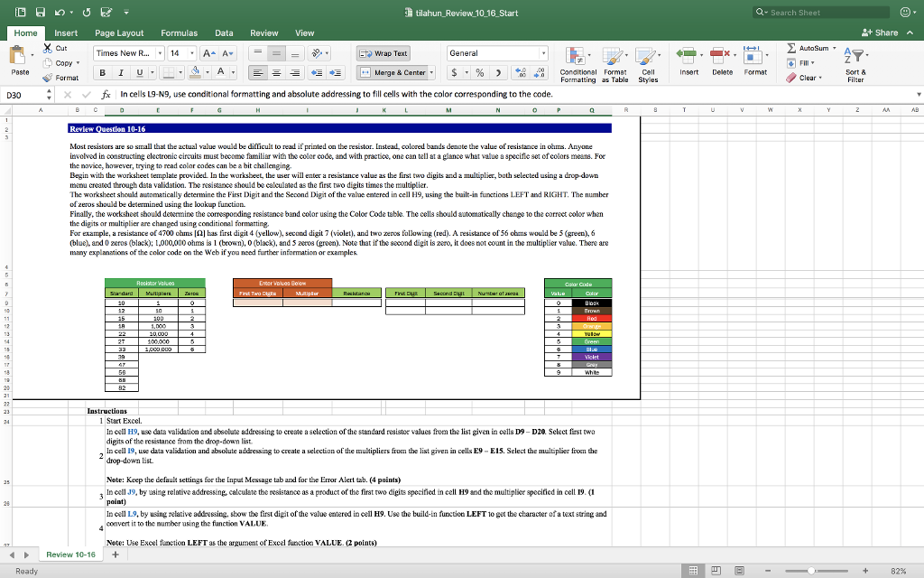Open the Review ribbon tab
924x578 pixels.
pyautogui.click(x=264, y=33)
